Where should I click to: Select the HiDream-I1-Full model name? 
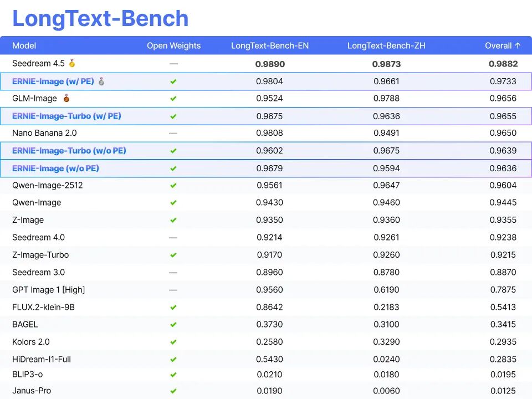point(42,360)
